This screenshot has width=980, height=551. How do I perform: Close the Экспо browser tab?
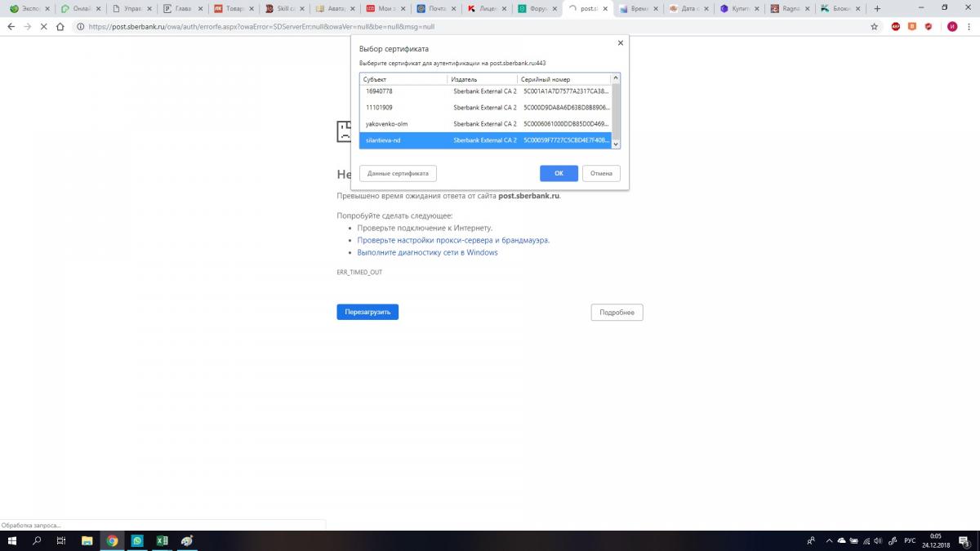tap(47, 8)
